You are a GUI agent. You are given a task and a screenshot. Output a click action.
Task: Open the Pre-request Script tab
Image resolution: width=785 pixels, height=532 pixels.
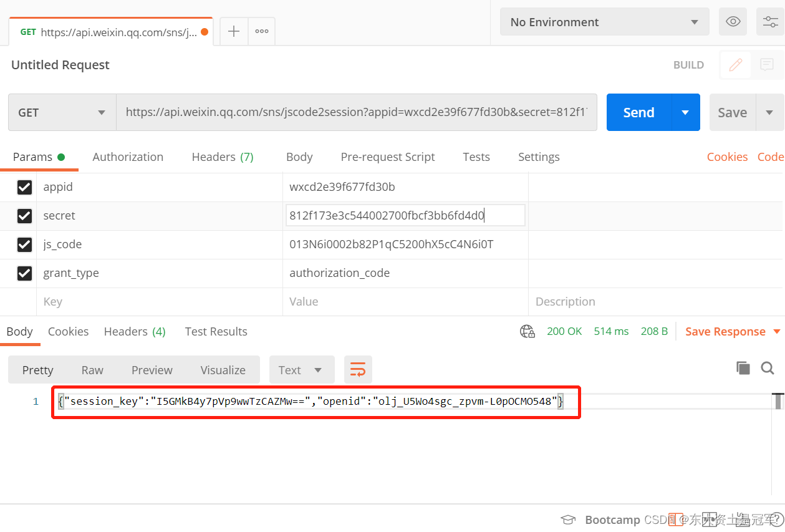click(x=388, y=157)
